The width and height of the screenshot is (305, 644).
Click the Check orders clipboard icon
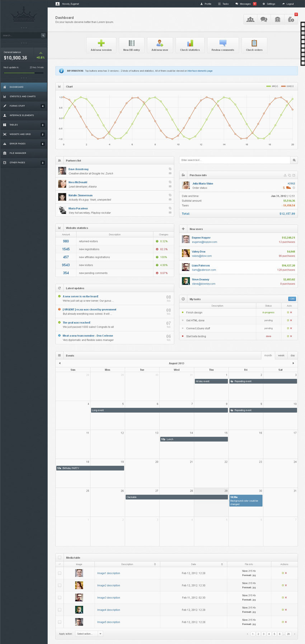click(x=254, y=43)
